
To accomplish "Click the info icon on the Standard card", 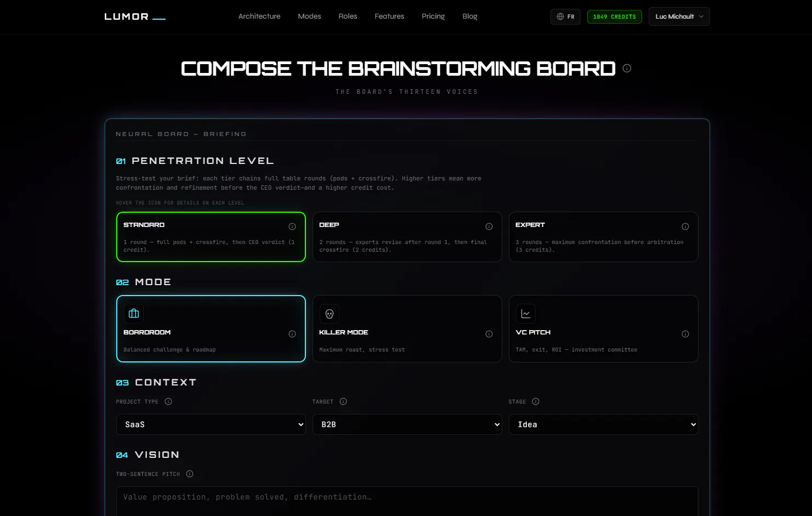I will (292, 226).
